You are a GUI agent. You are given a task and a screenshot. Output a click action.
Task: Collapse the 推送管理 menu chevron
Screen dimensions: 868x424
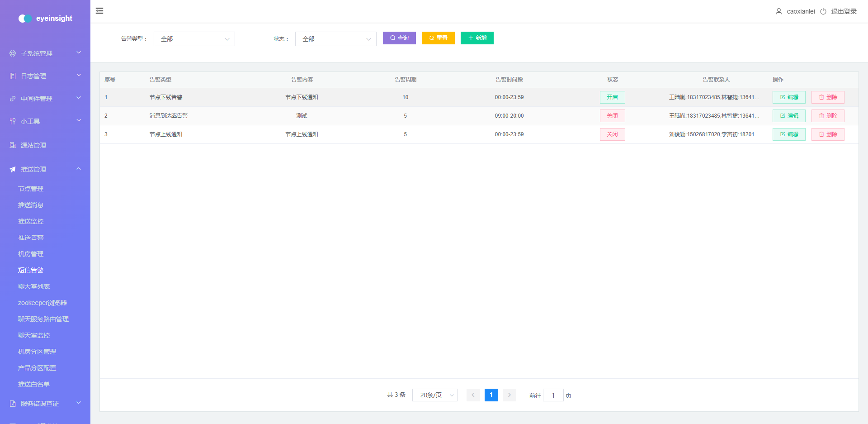(79, 169)
